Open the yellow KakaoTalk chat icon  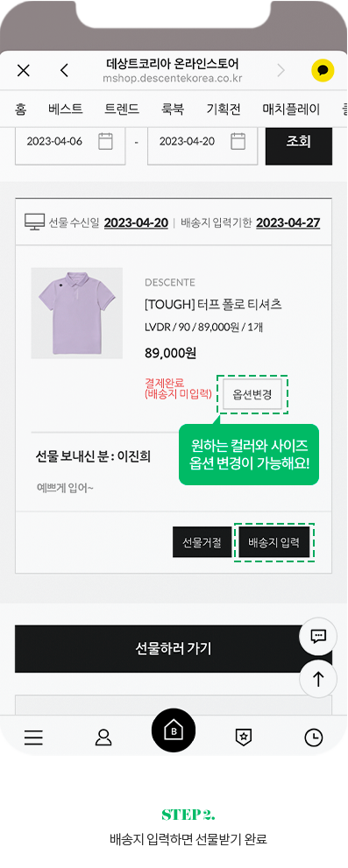coord(323,70)
